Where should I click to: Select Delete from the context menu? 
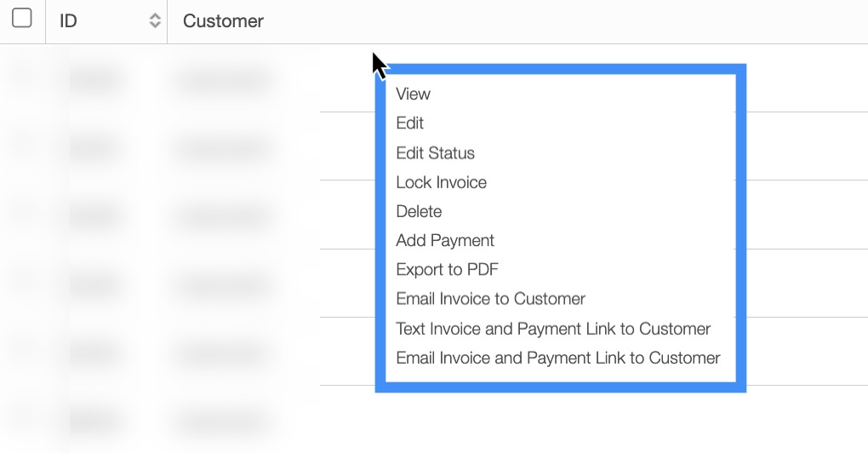[x=420, y=211]
